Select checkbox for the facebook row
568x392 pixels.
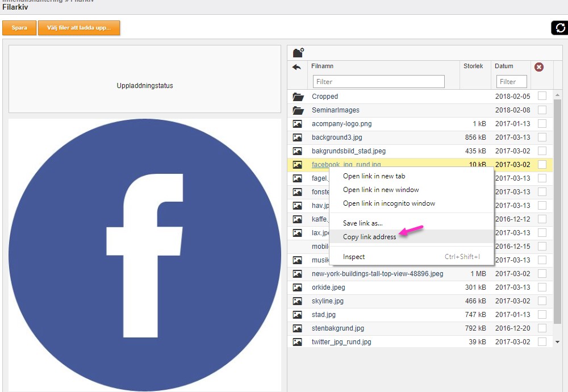tap(542, 165)
